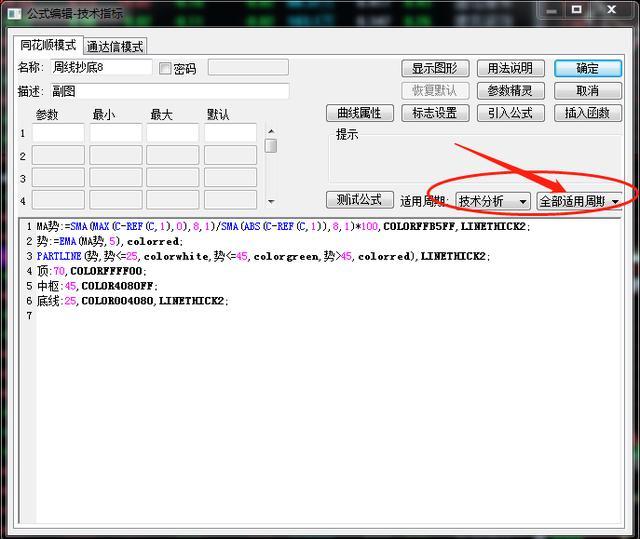This screenshot has height=539, width=640.
Task: Click the 插入函数 button
Action: pyautogui.click(x=588, y=113)
